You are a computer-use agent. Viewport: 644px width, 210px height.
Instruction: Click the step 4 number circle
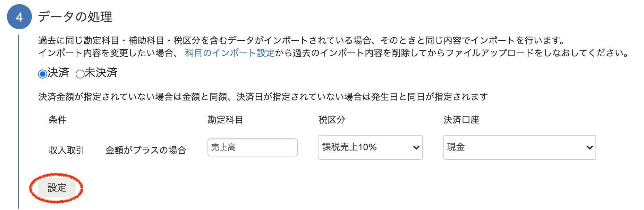click(19, 17)
